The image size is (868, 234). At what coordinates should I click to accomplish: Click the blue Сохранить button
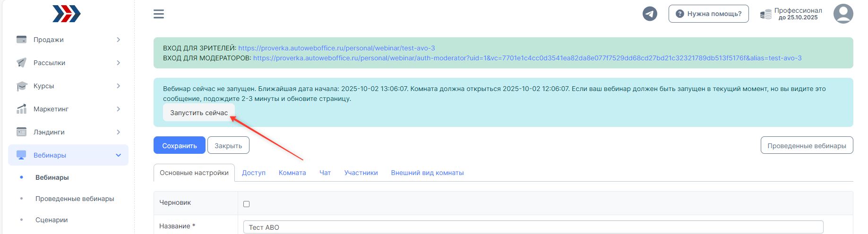(179, 145)
